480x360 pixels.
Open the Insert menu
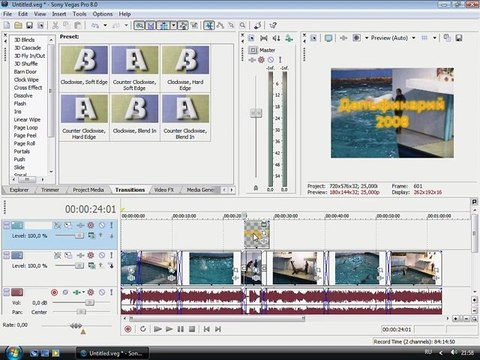59,14
